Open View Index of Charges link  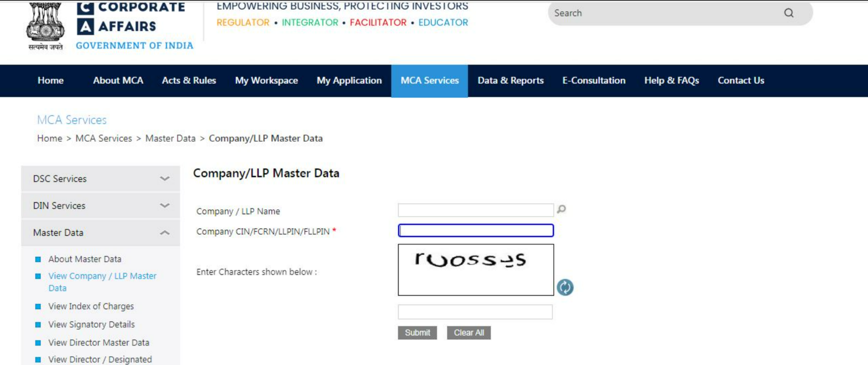(91, 306)
